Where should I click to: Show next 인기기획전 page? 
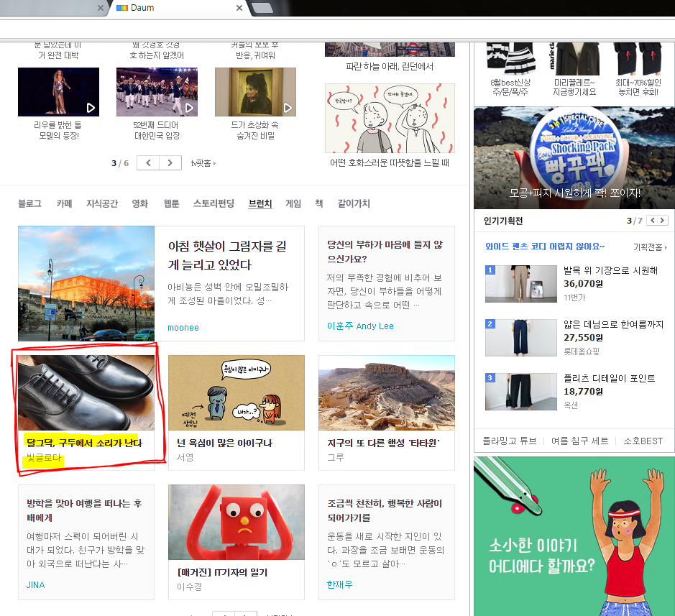[x=663, y=221]
